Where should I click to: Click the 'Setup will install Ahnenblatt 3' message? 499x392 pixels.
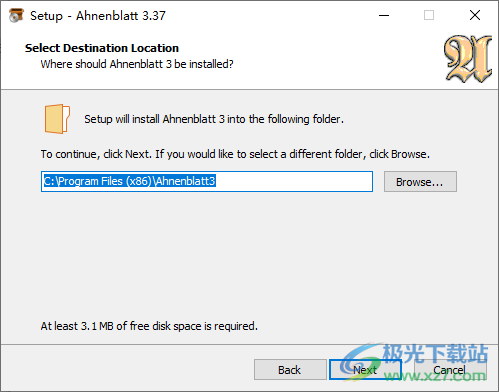(214, 119)
